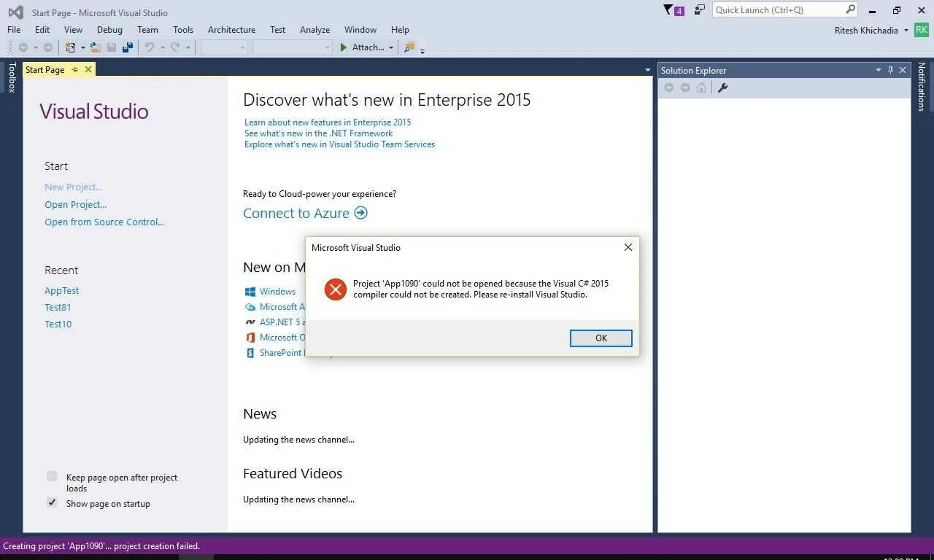Open the Notifications side tab

(x=922, y=87)
